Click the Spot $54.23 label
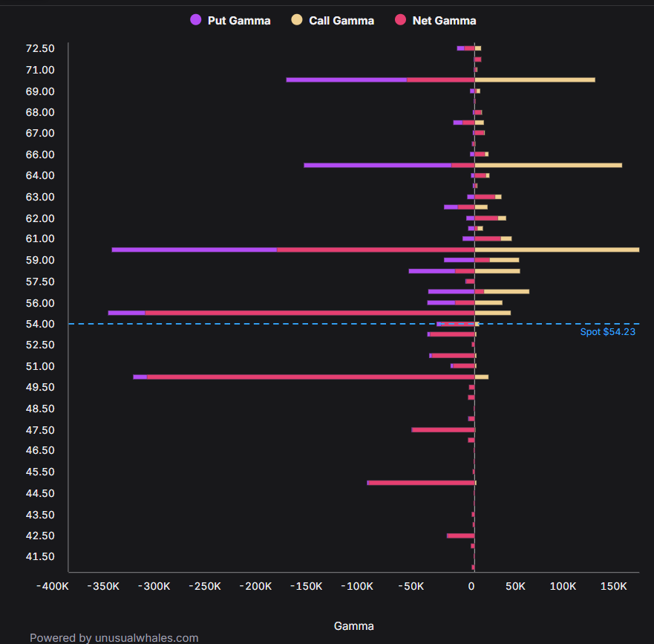This screenshot has width=654, height=644. tap(608, 332)
